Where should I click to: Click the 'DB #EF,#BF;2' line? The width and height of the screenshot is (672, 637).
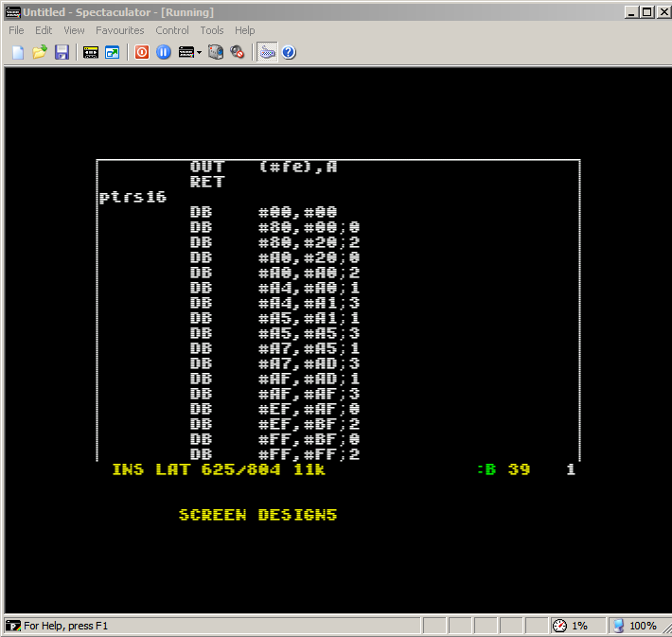[x=274, y=424]
